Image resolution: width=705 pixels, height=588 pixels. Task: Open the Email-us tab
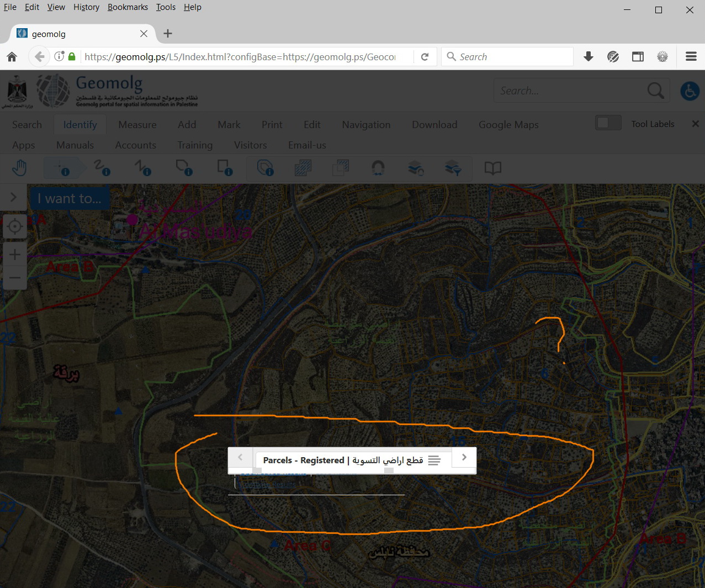click(307, 145)
